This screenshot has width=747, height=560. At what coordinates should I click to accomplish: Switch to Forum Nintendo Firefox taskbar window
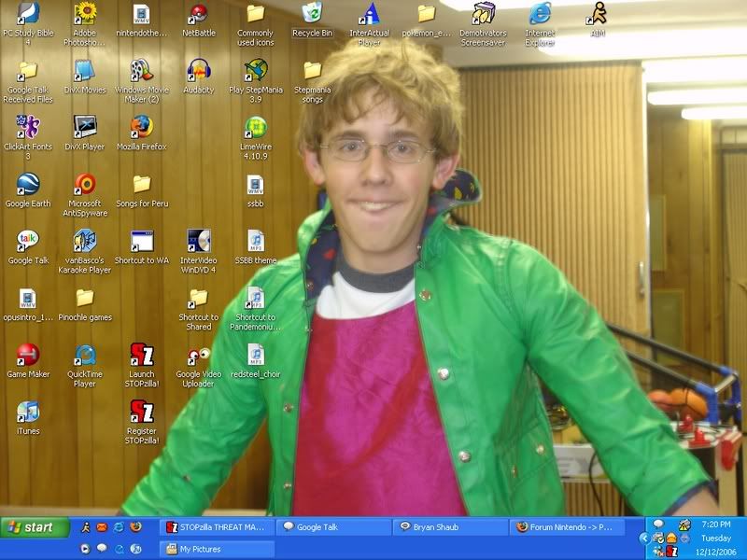(x=567, y=527)
